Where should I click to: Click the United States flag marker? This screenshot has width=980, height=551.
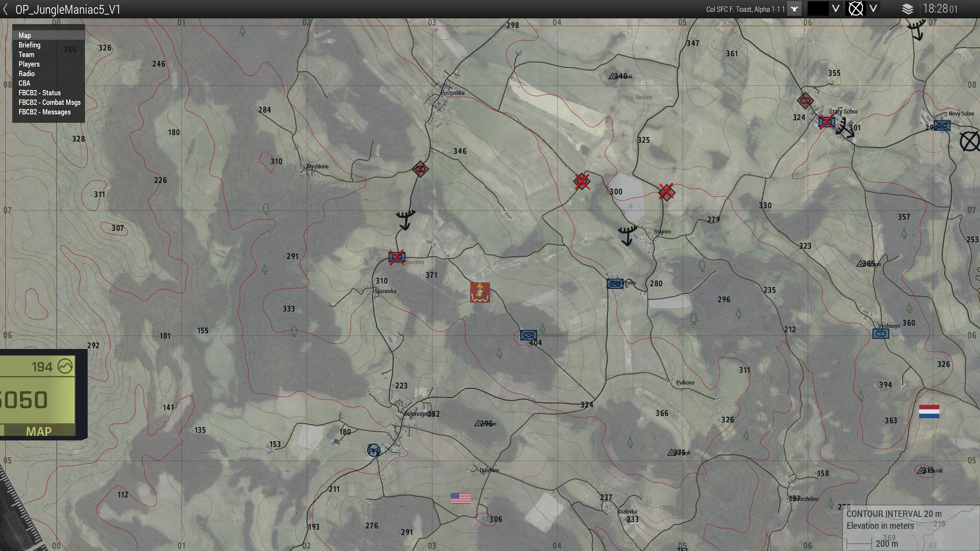[x=461, y=498]
